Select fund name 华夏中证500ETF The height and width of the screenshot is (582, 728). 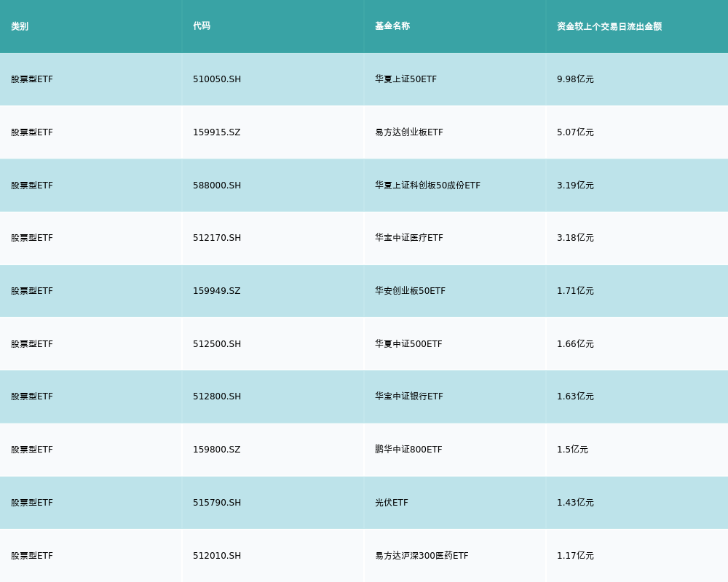[x=408, y=344]
